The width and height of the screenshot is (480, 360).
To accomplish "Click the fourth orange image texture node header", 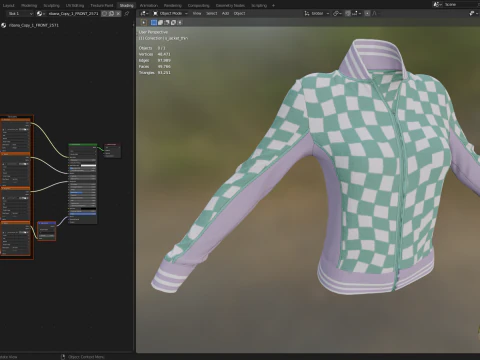I will point(15,223).
